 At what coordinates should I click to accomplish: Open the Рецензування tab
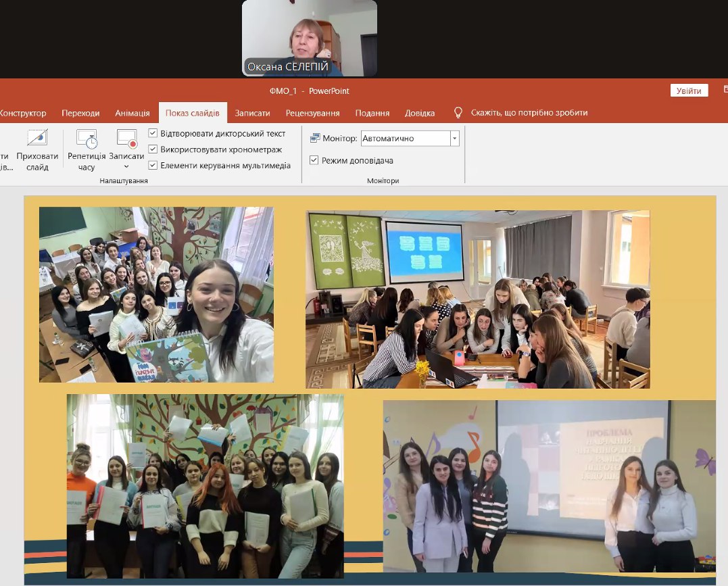(312, 113)
